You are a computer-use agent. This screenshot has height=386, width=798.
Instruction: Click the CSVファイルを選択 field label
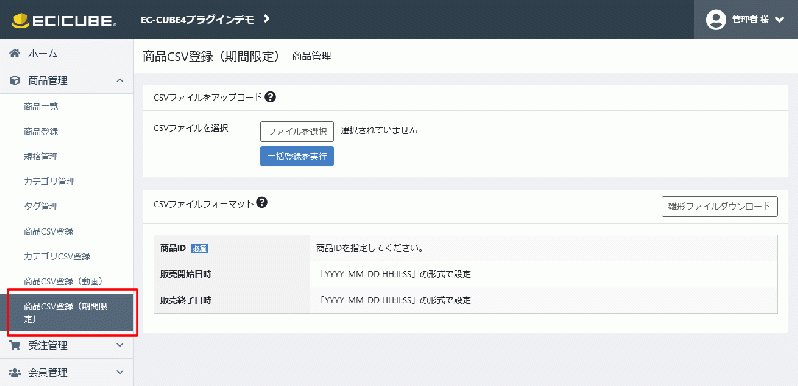pos(191,128)
